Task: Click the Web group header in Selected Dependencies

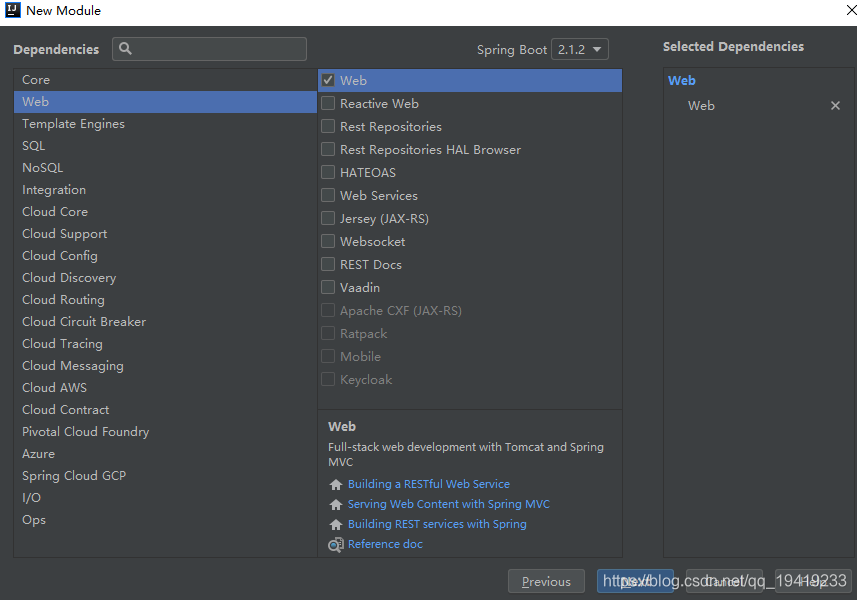Action: [682, 80]
